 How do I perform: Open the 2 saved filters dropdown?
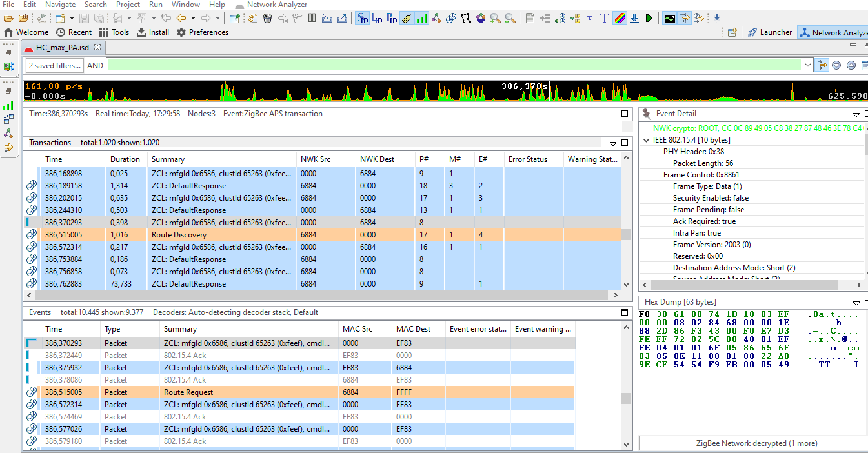pos(55,65)
